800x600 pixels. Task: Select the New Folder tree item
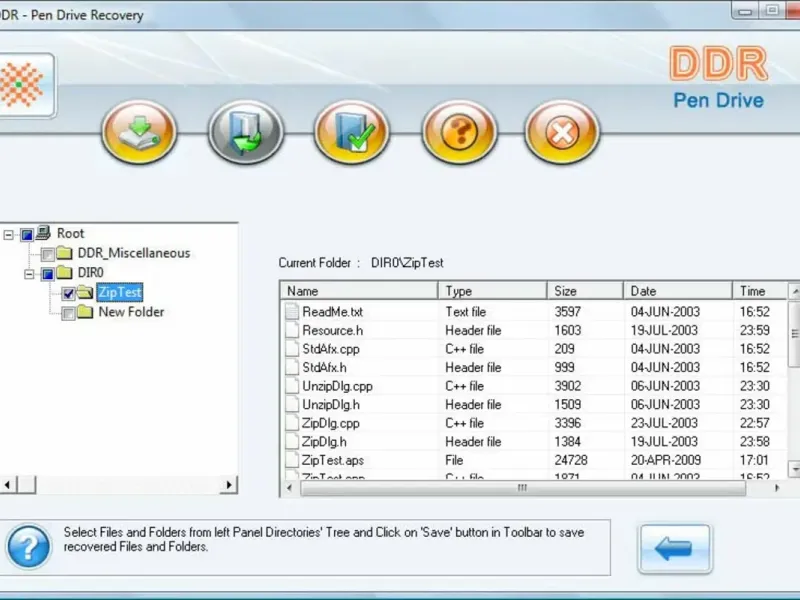[x=131, y=312]
